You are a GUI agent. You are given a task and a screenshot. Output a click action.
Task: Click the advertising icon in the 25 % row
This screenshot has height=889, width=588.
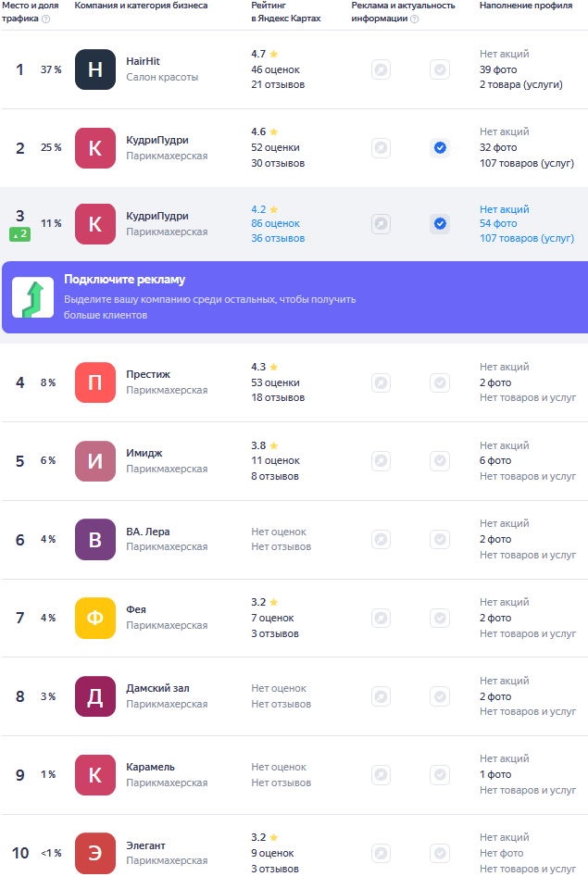pos(381,148)
